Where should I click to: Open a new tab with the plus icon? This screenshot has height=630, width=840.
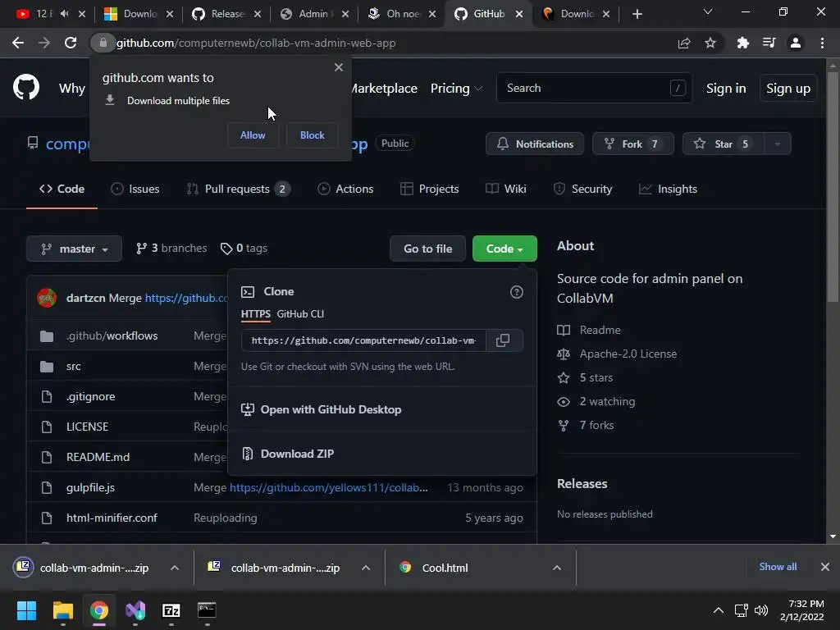click(637, 14)
